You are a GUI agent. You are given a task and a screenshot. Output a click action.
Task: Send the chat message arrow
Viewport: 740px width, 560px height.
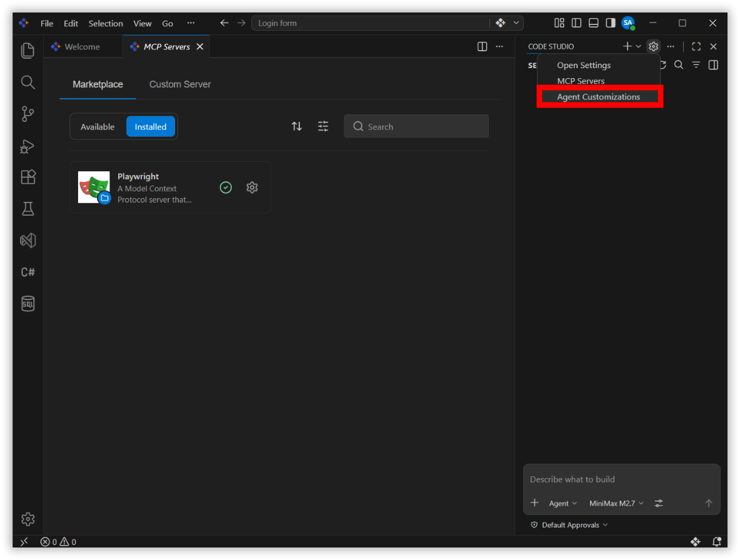click(708, 503)
